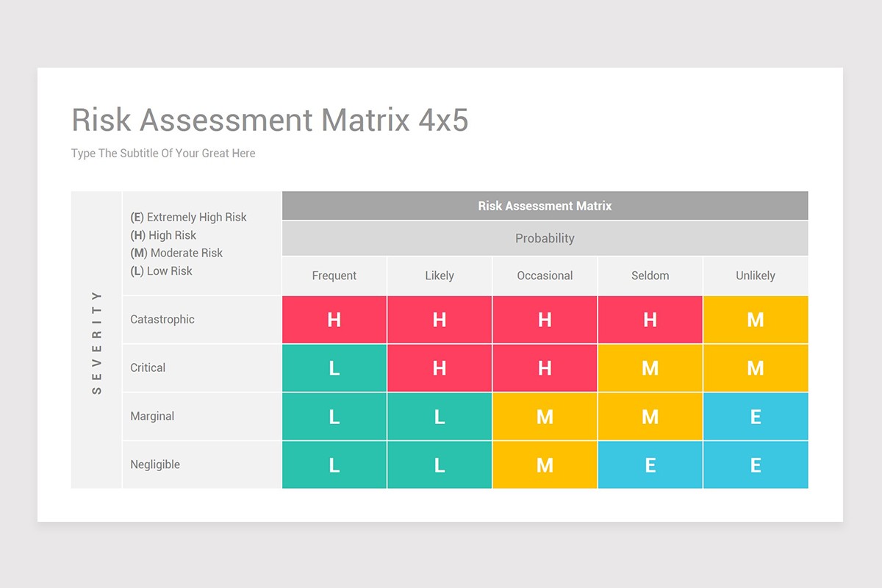
Task: Click the yellow M cell under Occasional Marginal
Action: coord(544,416)
